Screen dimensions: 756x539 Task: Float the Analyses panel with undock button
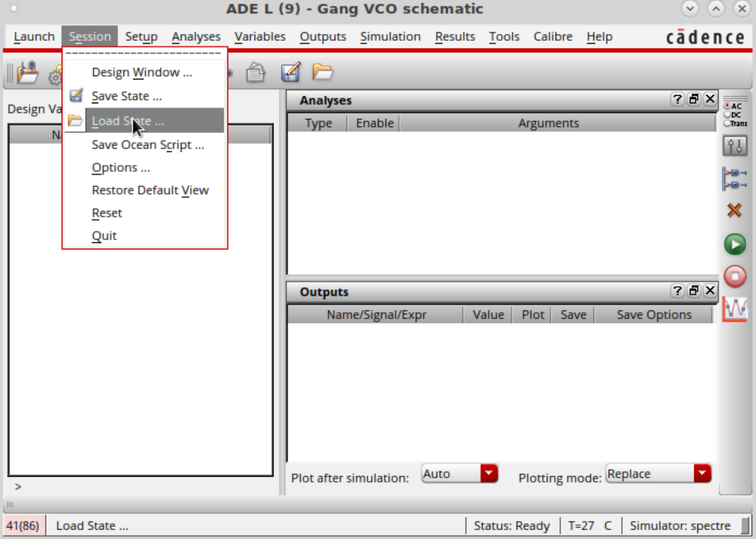(694, 99)
